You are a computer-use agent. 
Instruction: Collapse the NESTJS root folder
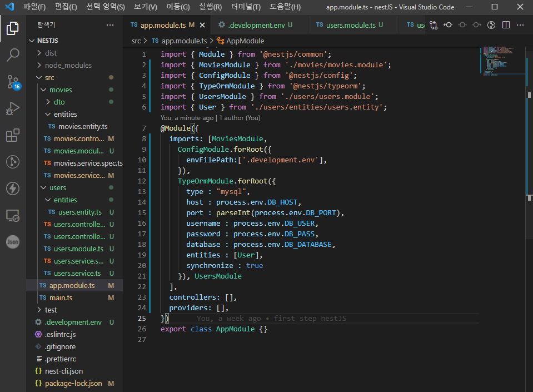point(74,41)
